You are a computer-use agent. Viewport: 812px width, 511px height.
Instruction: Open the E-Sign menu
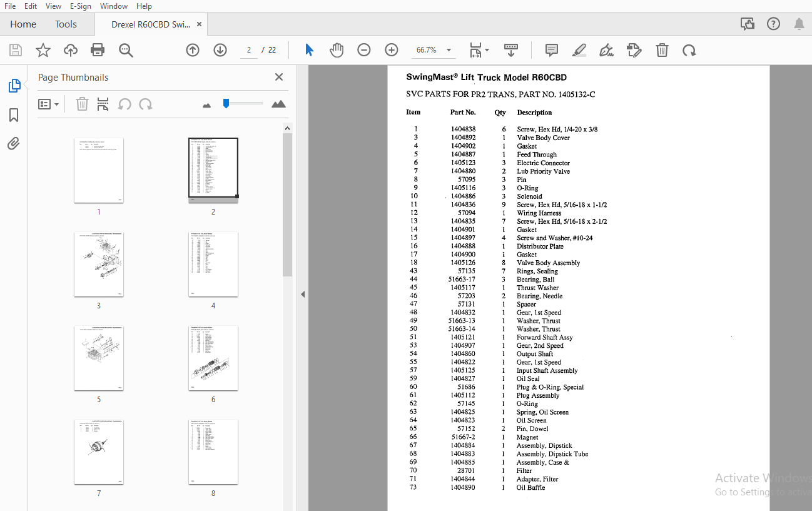click(80, 6)
